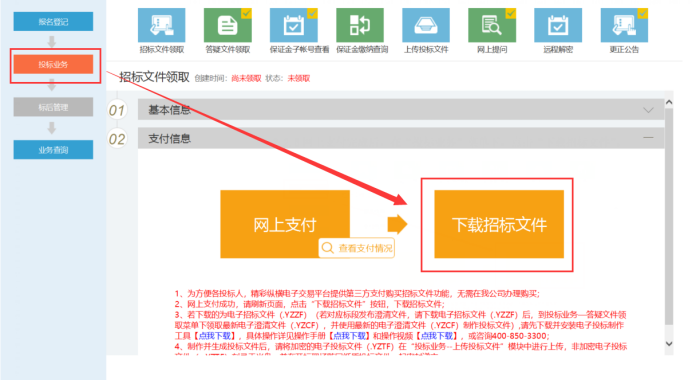
Task: Click the 基本信息 section header
Action: click(401, 110)
